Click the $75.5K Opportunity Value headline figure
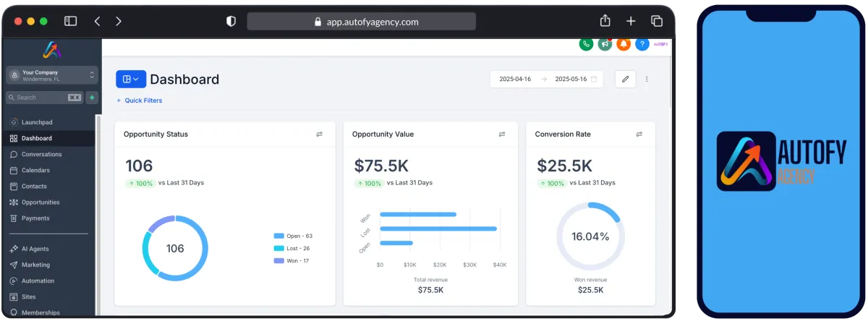868x321 pixels. pyautogui.click(x=380, y=166)
